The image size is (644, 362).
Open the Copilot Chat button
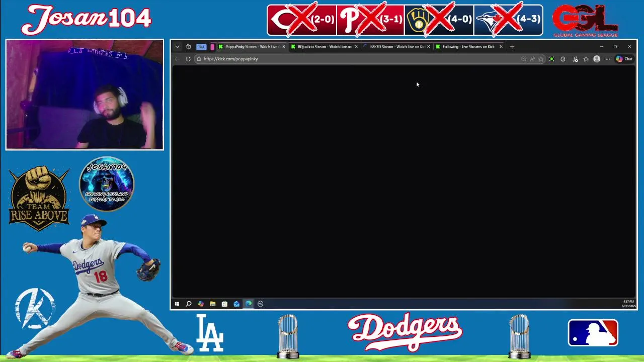(x=624, y=59)
